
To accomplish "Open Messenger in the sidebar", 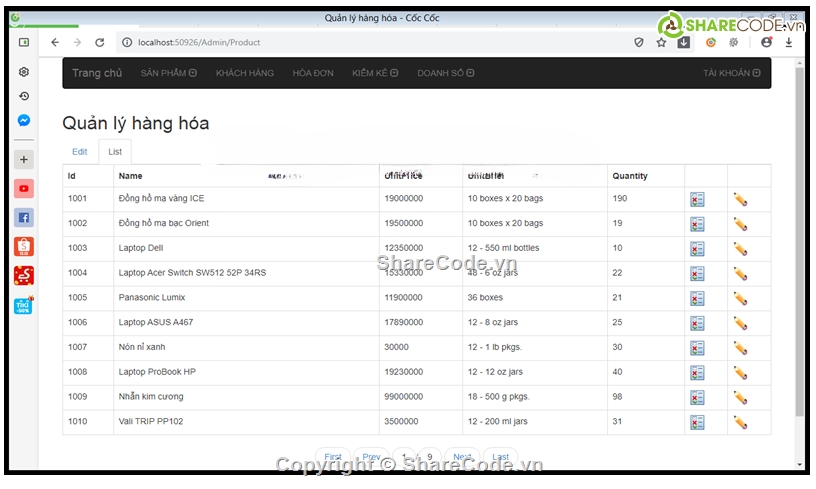I will tap(24, 120).
